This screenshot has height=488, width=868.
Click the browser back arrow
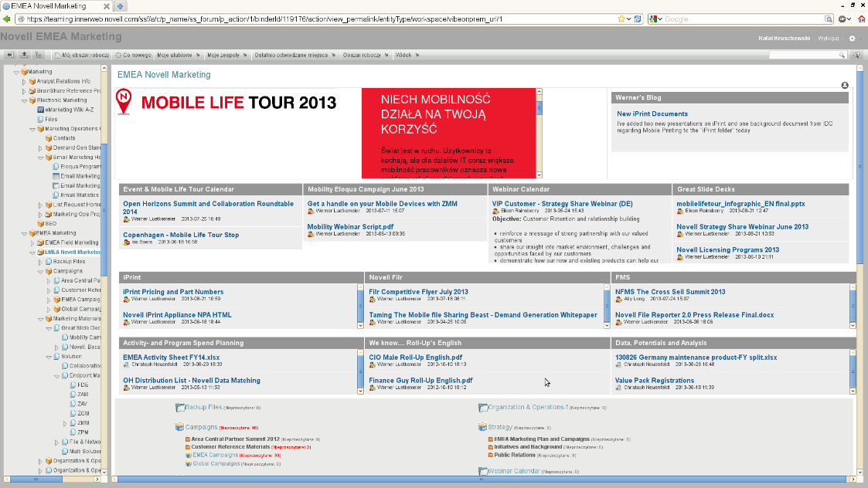(7, 19)
